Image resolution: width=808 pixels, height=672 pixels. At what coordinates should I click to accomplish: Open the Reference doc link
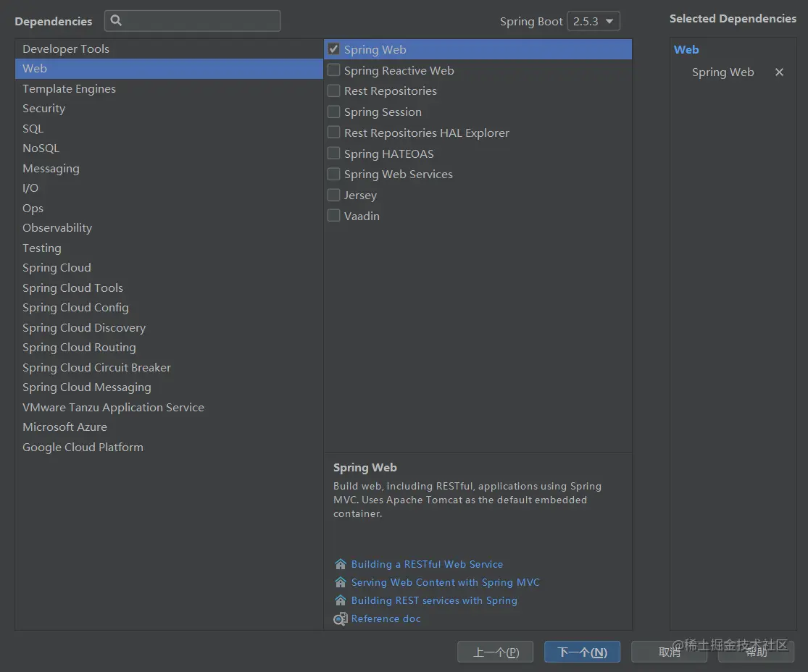tap(386, 618)
